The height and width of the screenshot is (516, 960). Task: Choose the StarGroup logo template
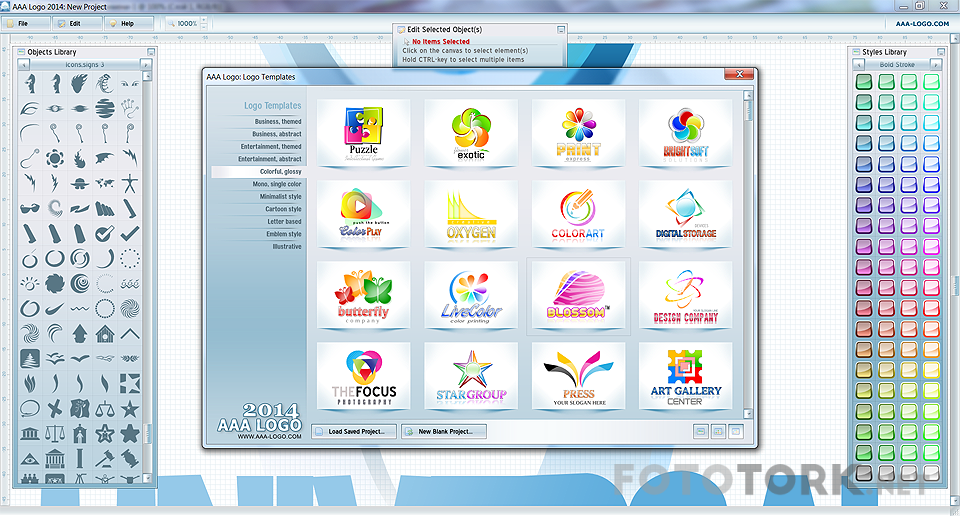point(471,376)
